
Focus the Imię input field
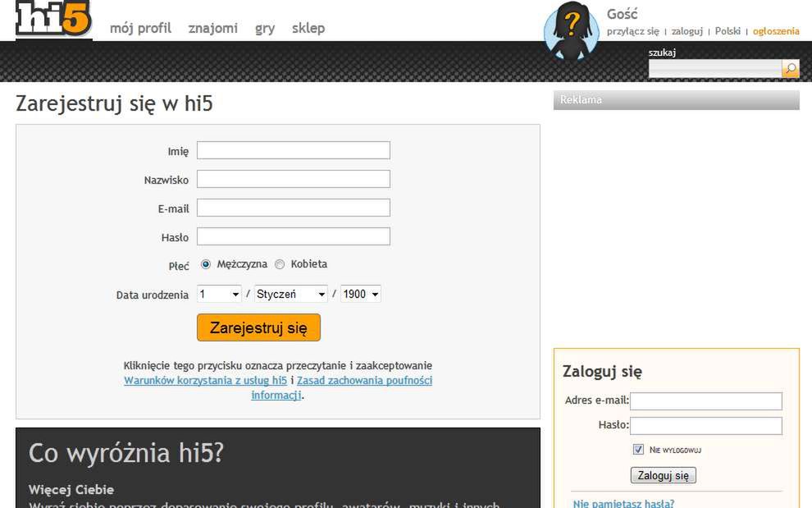[x=293, y=150]
